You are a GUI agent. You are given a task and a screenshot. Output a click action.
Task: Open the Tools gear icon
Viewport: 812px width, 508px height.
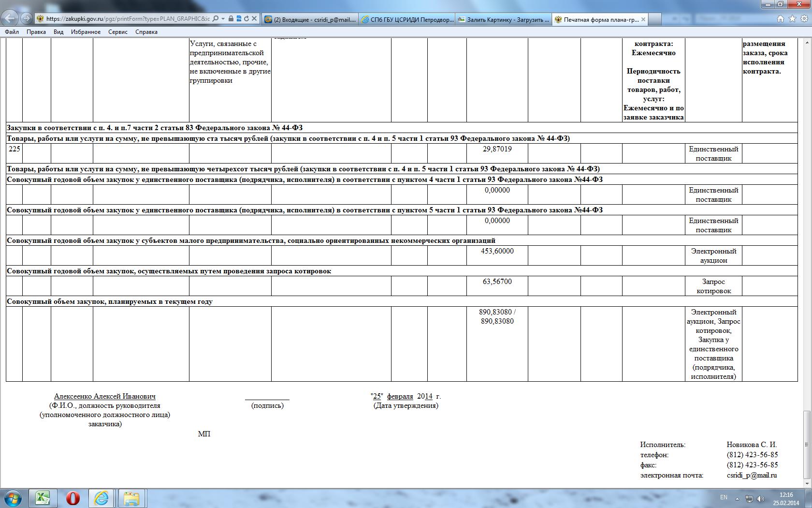coord(803,19)
